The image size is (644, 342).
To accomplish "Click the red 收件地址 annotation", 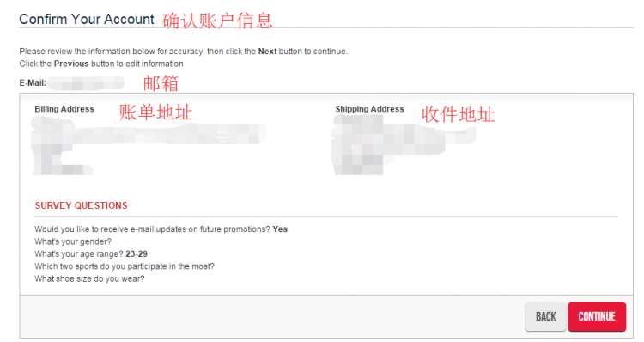I will pos(459,114).
